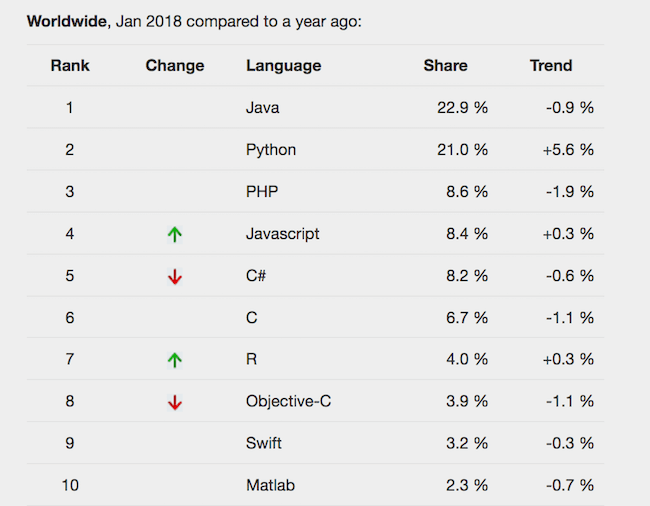Click the Objective-C language name
Image resolution: width=650 pixels, height=506 pixels.
coord(288,402)
